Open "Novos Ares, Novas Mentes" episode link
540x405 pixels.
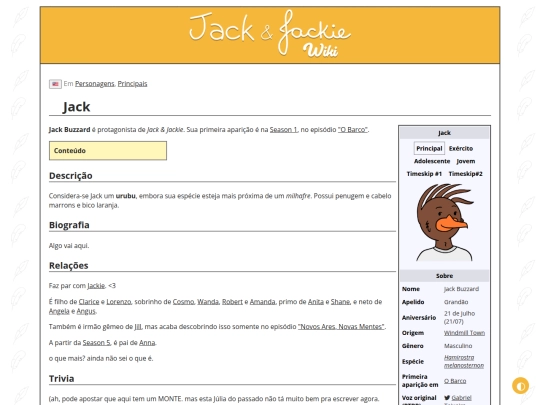pos(341,326)
